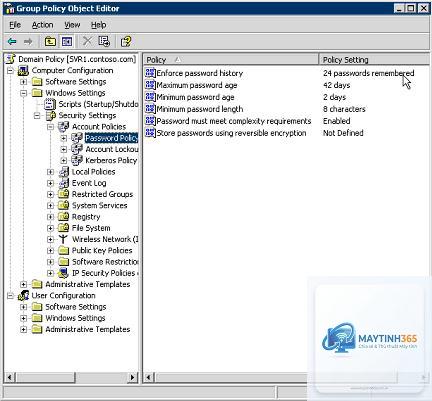The width and height of the screenshot is (432, 401).
Task: Select Windows Settings under User Configuration
Action: [75, 318]
